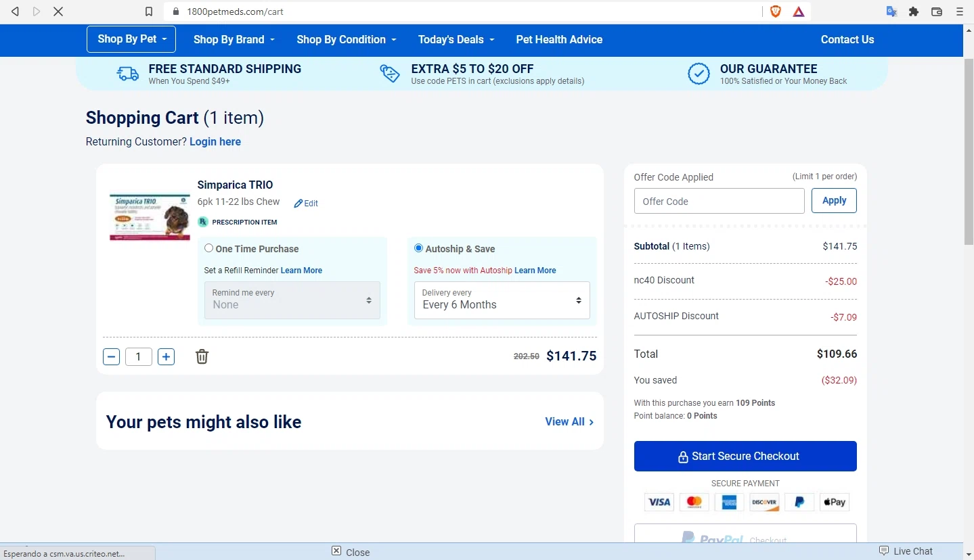Click the Edit pencil icon for Simparica TRIO
The image size is (974, 560).
coord(298,204)
